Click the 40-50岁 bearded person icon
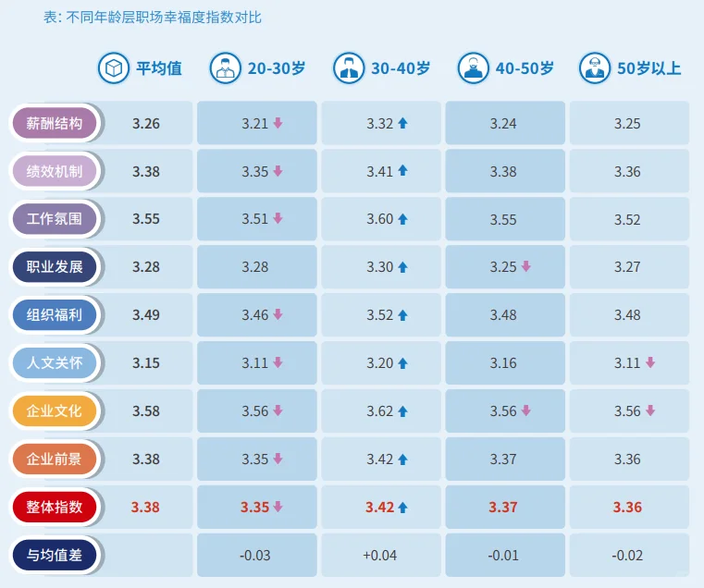 (474, 68)
